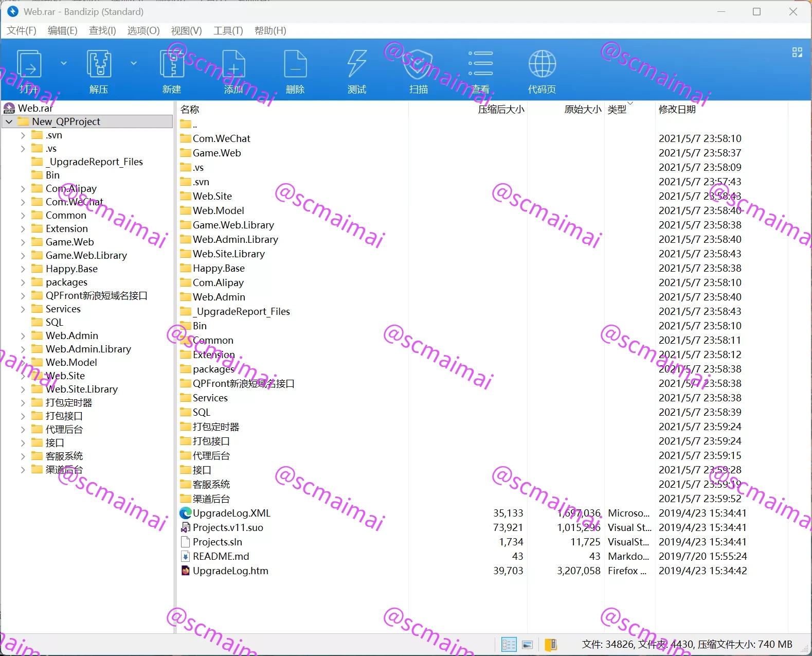This screenshot has height=656, width=812.
Task: Click the New archive (新建) icon
Action: click(x=172, y=64)
